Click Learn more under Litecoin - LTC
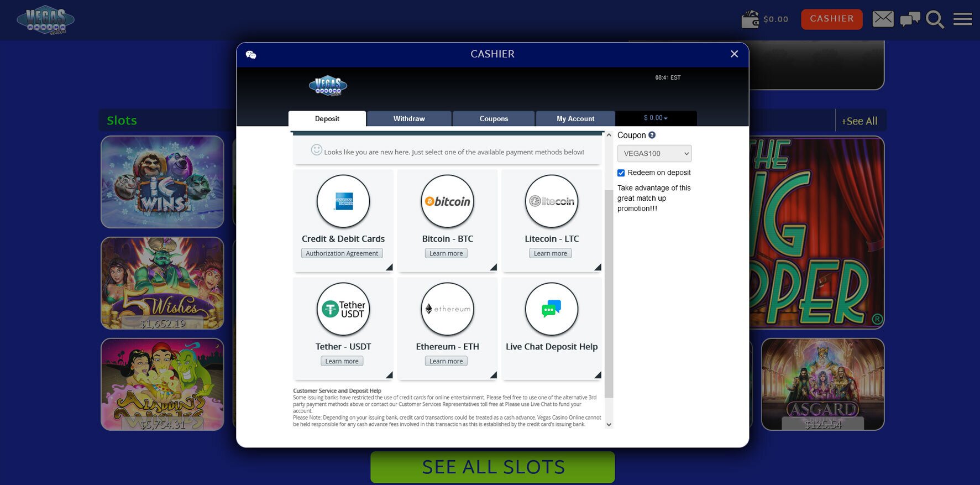 [551, 253]
